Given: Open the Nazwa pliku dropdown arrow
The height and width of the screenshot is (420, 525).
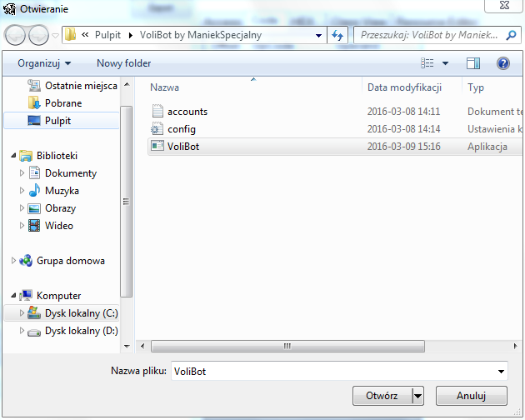Looking at the screenshot, I should (501, 371).
